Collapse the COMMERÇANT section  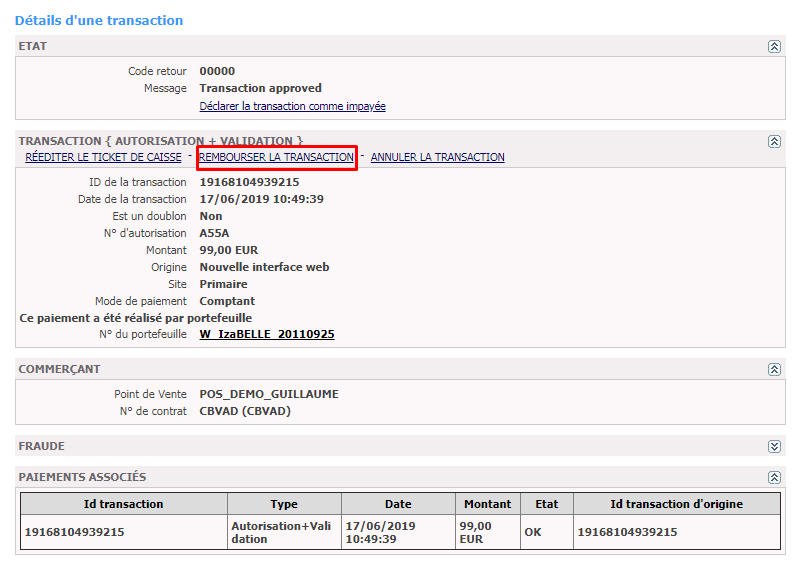(x=774, y=369)
